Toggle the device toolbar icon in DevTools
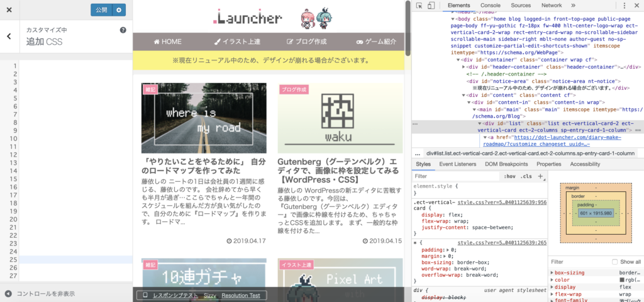 point(431,5)
